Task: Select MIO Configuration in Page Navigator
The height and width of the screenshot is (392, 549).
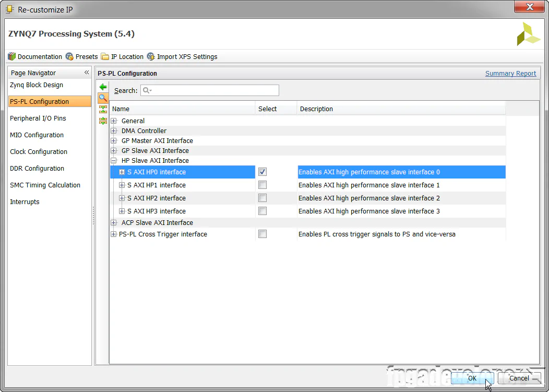Action: point(37,135)
